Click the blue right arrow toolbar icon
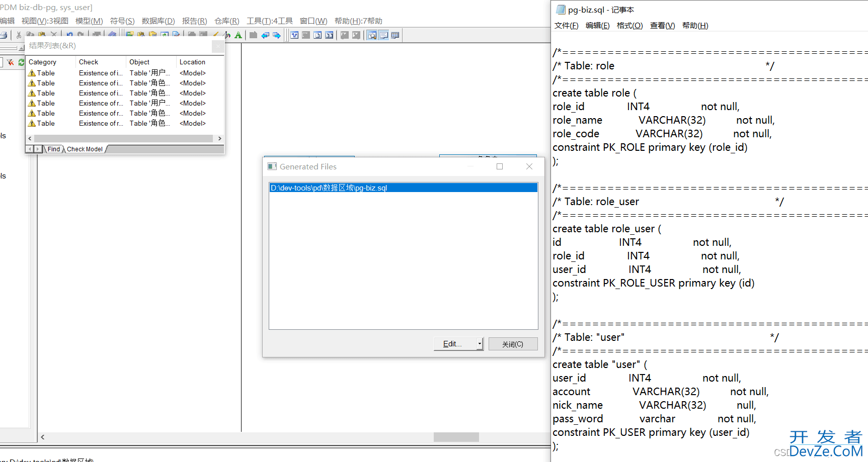The height and width of the screenshot is (462, 868). pos(277,35)
